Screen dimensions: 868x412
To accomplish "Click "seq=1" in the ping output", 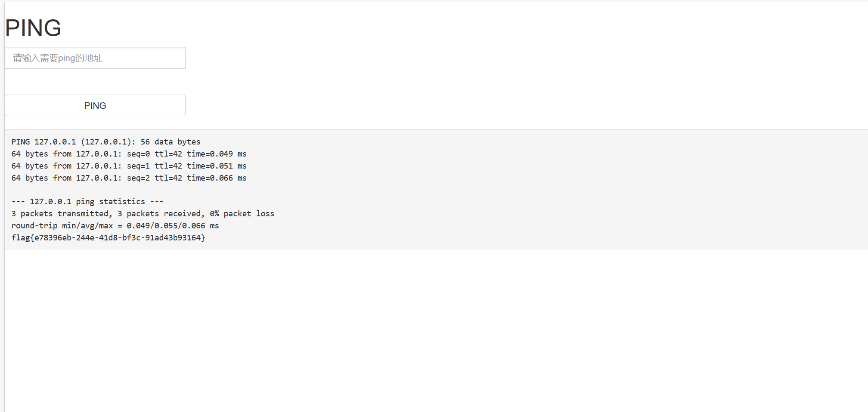I will tap(138, 166).
